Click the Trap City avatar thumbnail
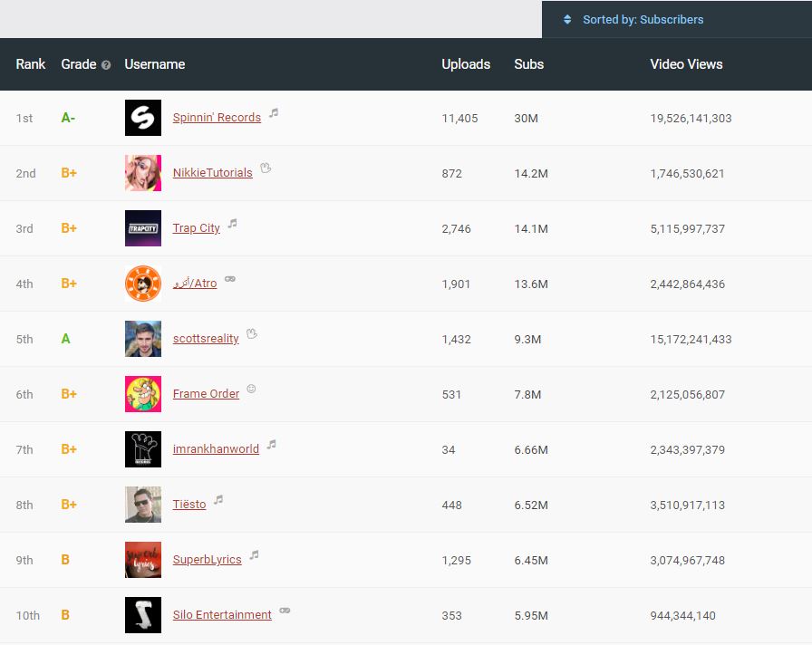The image size is (812, 645). [x=143, y=228]
